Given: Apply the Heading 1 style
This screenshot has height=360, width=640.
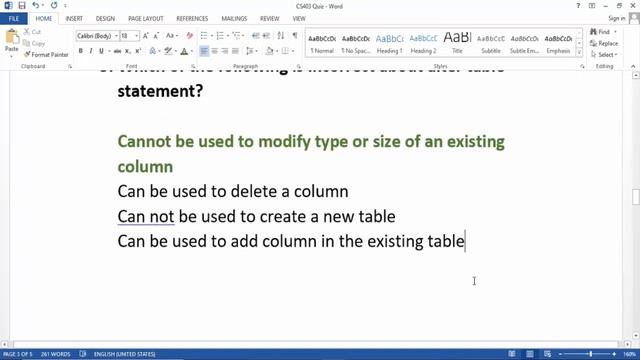Looking at the screenshot, I should (x=389, y=43).
